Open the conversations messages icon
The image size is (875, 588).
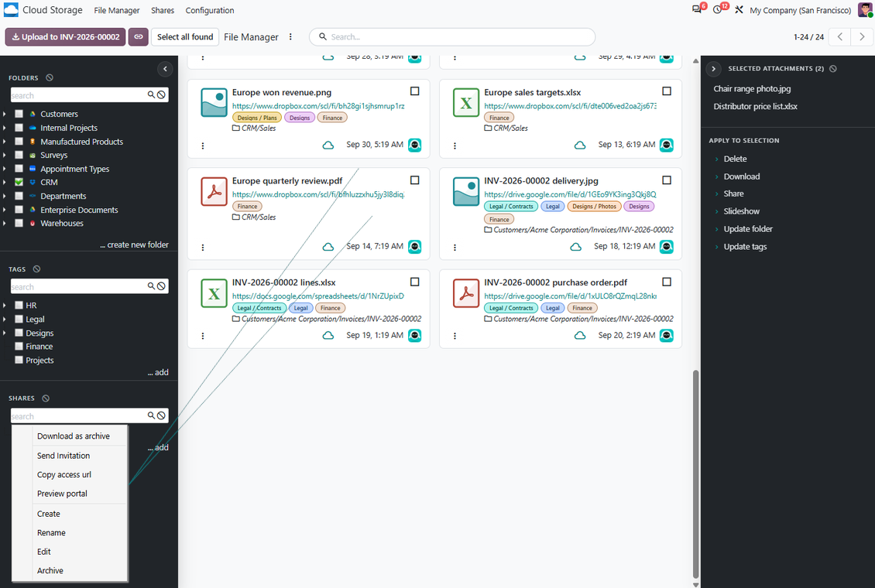697,10
